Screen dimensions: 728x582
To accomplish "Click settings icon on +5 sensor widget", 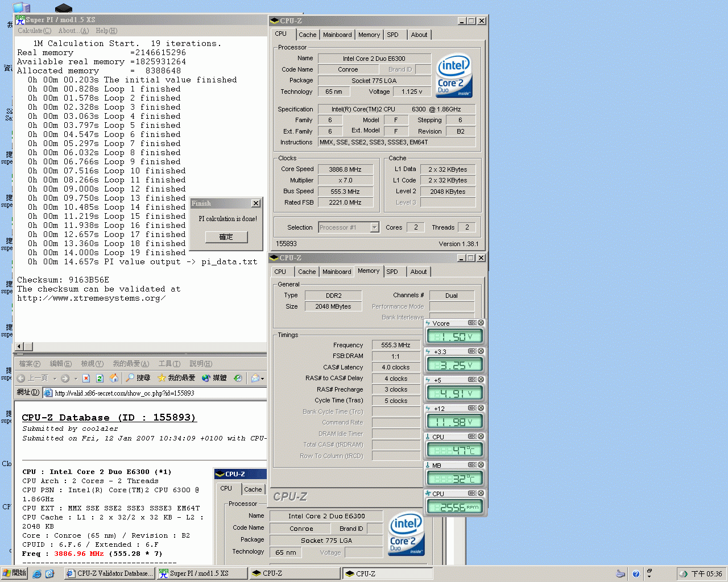I will [x=471, y=380].
